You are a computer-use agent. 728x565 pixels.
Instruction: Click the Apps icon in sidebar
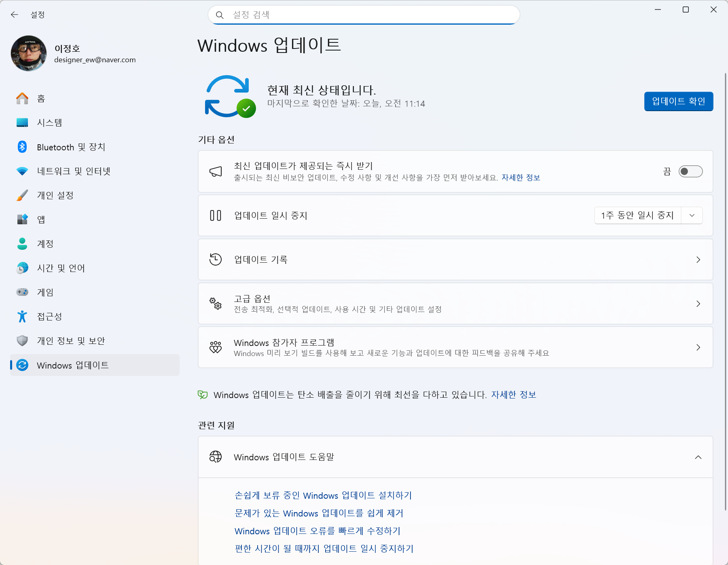coord(22,219)
